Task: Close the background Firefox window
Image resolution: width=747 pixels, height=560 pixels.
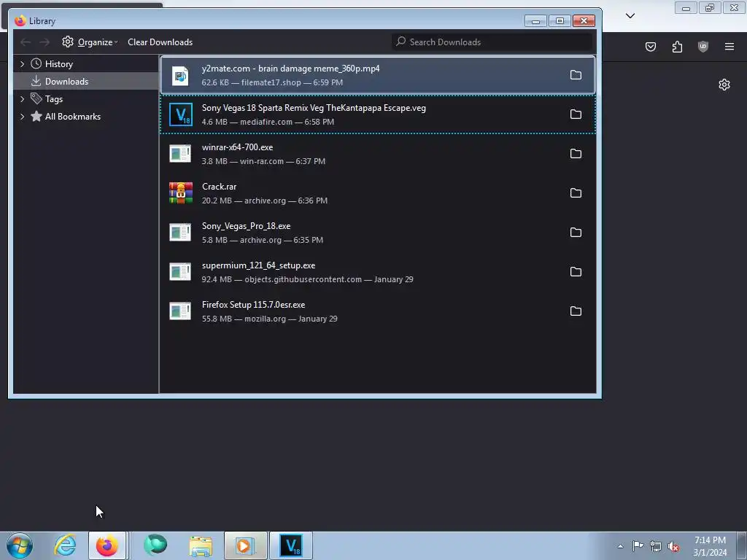Action: 734,8
